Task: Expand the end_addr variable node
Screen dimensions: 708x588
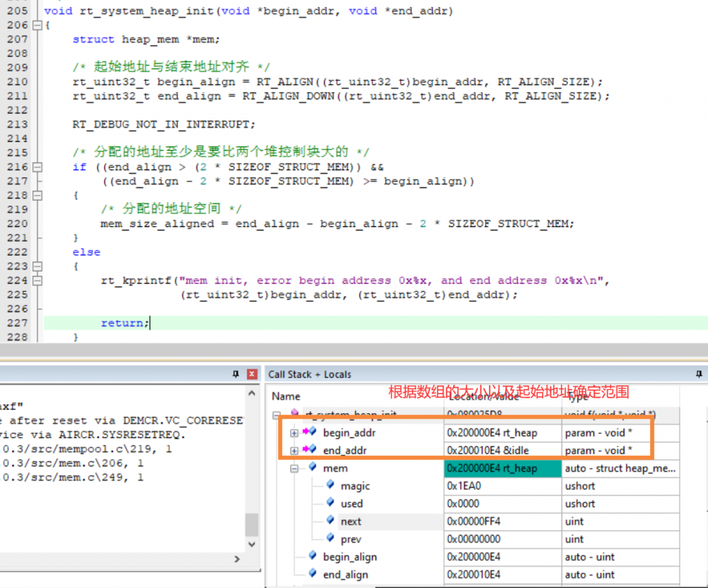Action: pos(294,451)
